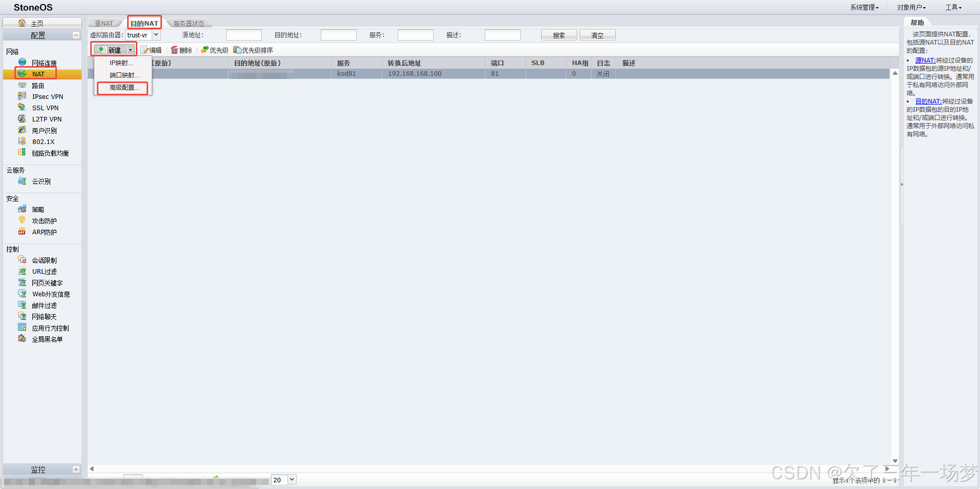The image size is (980, 489).
Task: Click the 应用行为控制 icon
Action: [22, 328]
